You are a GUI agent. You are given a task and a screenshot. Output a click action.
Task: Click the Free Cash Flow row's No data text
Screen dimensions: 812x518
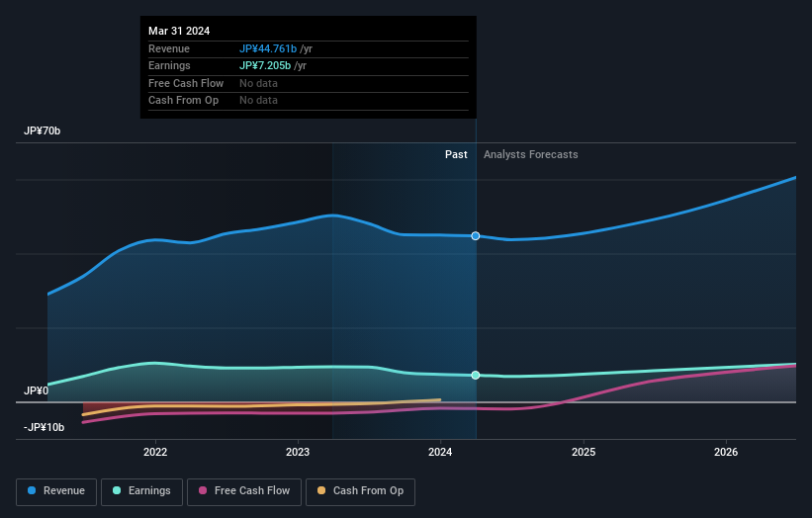tap(258, 83)
